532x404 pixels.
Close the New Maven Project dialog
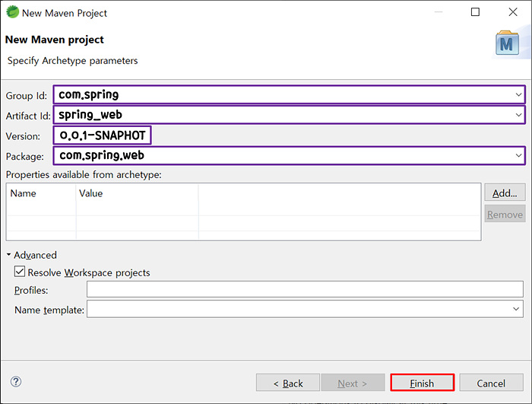(x=513, y=12)
